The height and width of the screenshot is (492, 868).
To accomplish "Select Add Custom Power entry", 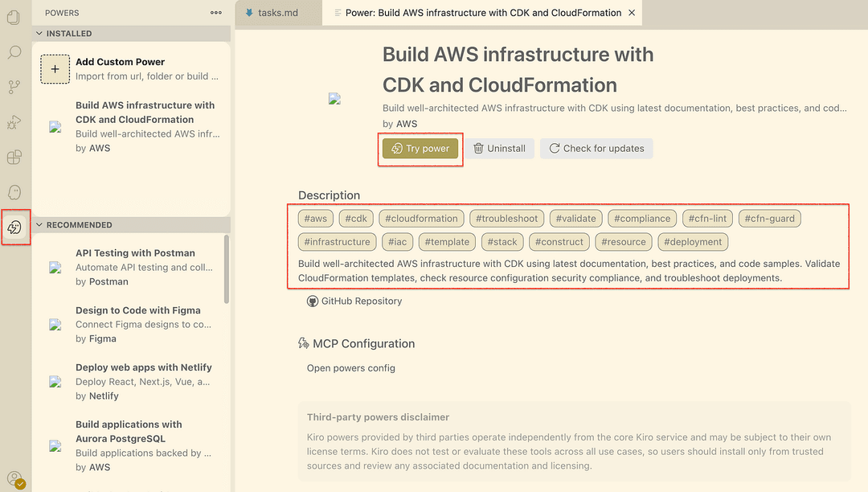I will pos(131,69).
